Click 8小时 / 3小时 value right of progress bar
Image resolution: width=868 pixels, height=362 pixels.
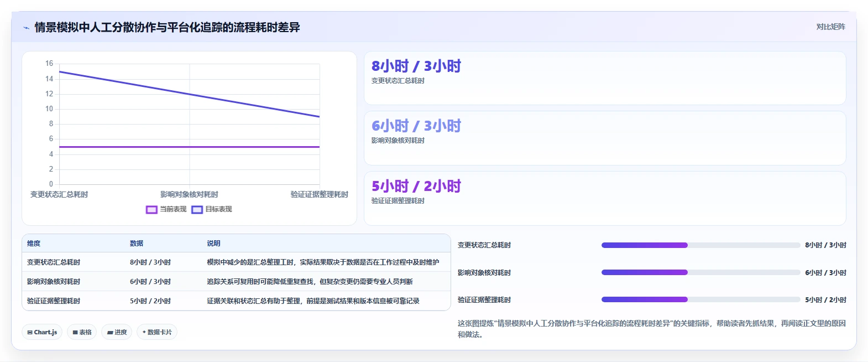[825, 245]
